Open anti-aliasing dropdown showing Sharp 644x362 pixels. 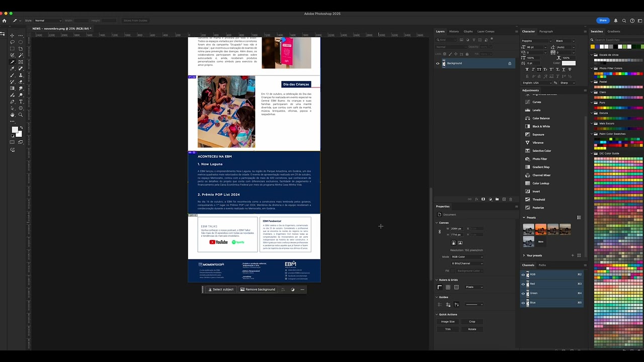567,83
